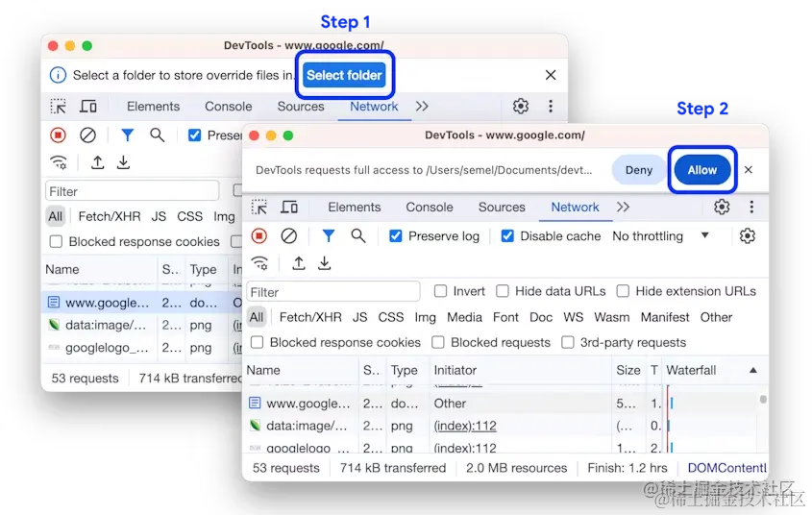Screen dimensions: 812x515
Task: Click the Deny button in front DevTools window
Action: 638,170
